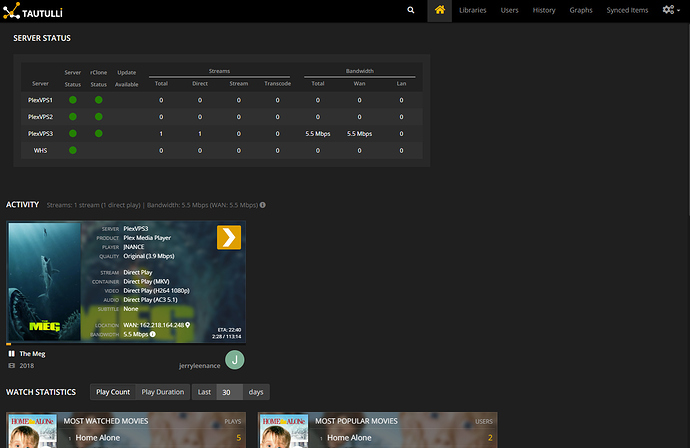Click PlexVPS2 server status green dot
The height and width of the screenshot is (448, 690).
click(73, 117)
